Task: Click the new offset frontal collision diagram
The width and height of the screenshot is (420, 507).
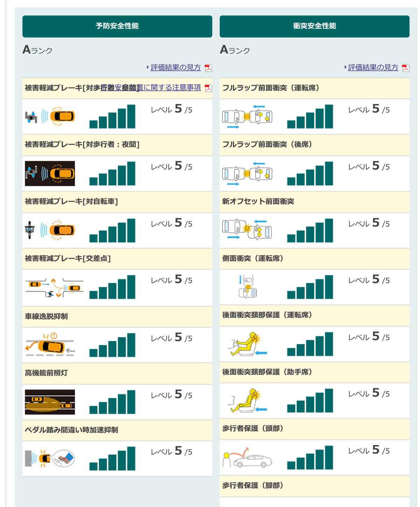Action: click(x=247, y=230)
